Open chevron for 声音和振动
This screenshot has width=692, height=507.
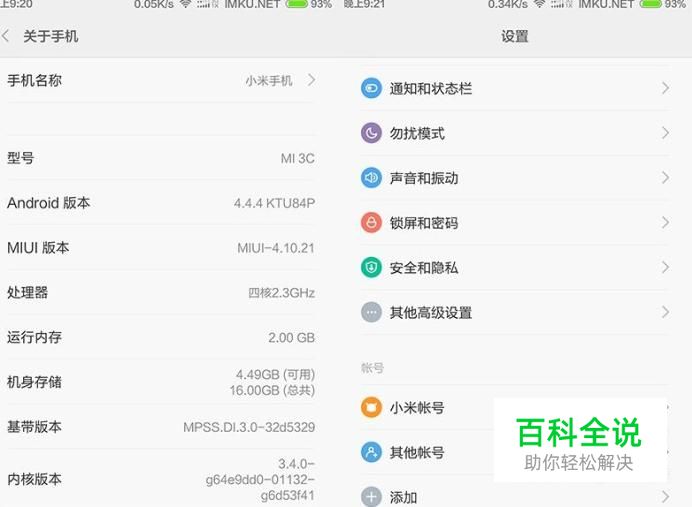coord(666,178)
